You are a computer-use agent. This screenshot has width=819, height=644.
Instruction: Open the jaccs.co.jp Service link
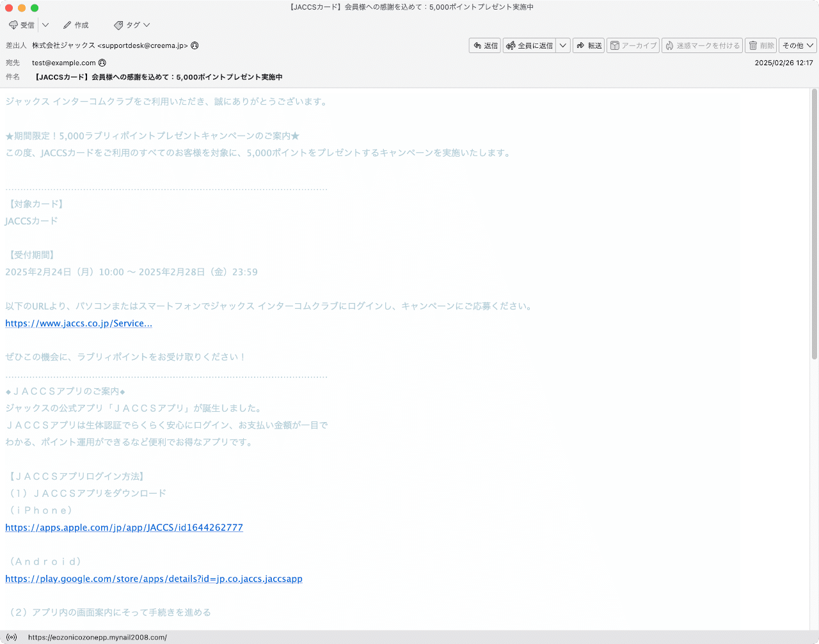78,323
